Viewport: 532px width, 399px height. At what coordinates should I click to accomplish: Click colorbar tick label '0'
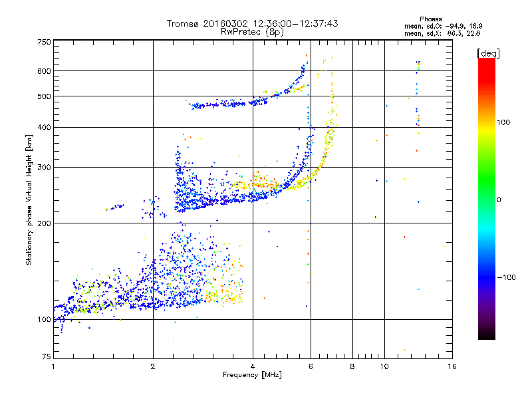(499, 200)
